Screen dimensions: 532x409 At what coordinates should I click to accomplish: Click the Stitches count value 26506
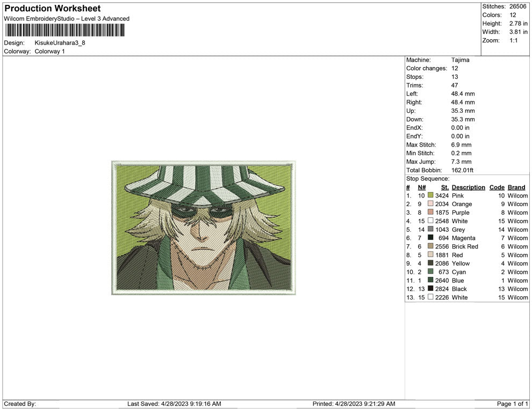click(519, 6)
